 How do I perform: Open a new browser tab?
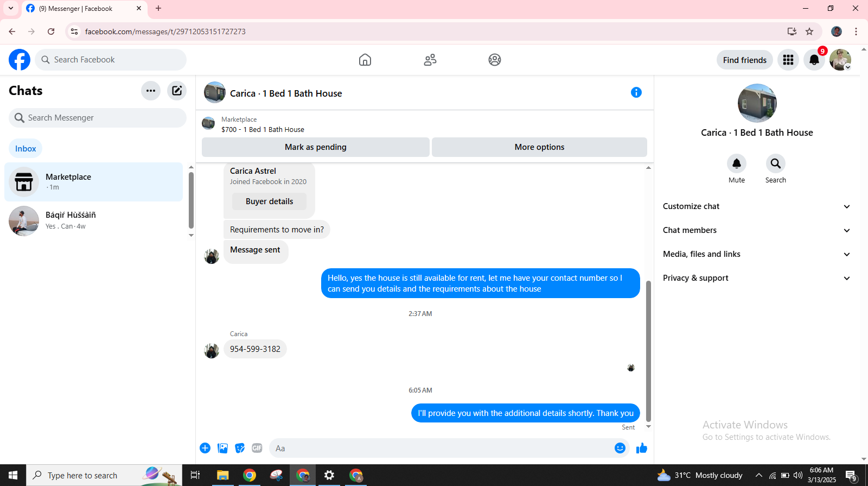(158, 8)
